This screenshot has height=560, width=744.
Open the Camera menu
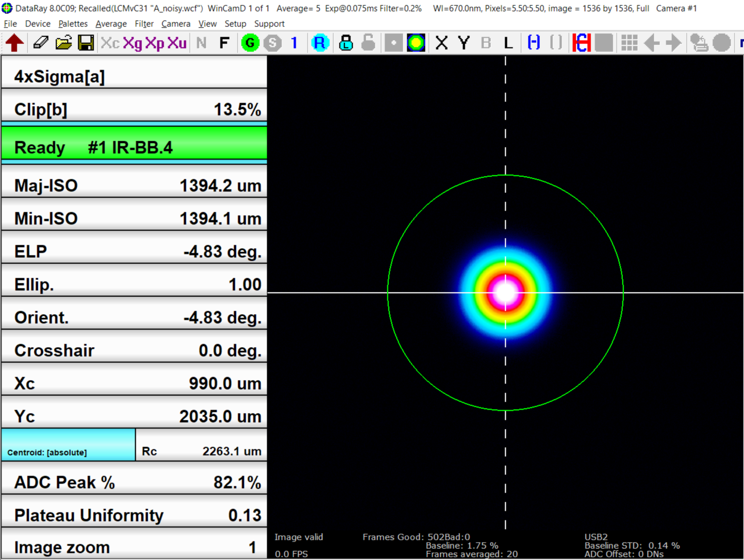(x=176, y=24)
